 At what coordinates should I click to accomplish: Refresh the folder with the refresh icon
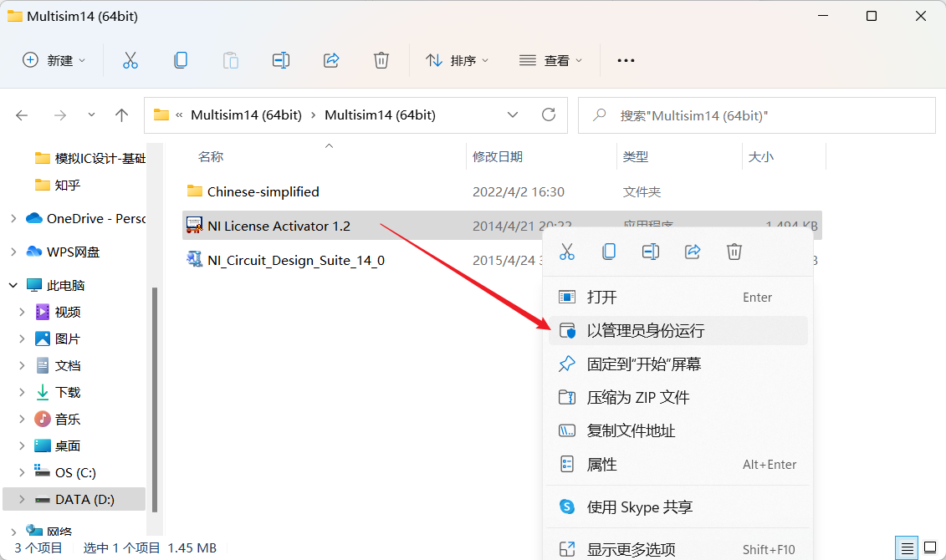(x=548, y=115)
